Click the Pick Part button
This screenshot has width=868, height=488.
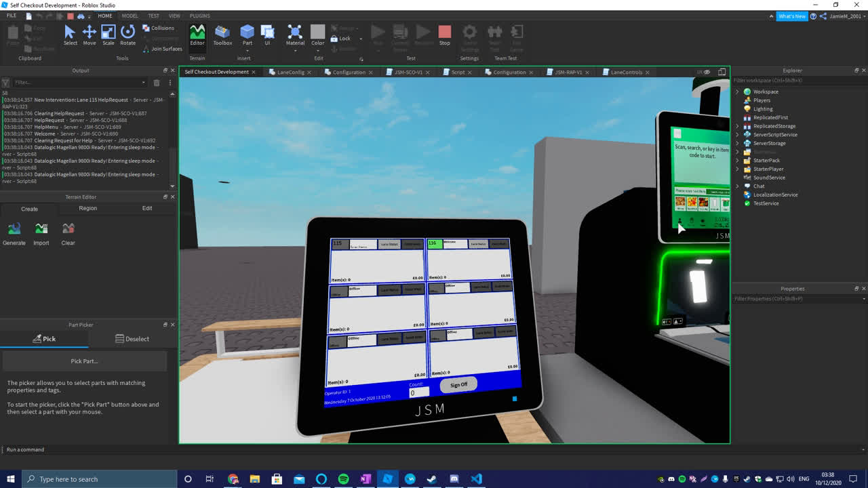pos(85,361)
